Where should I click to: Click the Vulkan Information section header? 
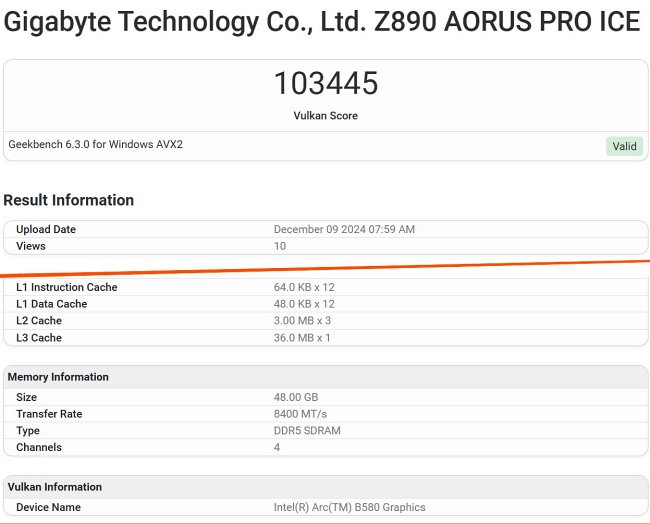[x=325, y=487]
